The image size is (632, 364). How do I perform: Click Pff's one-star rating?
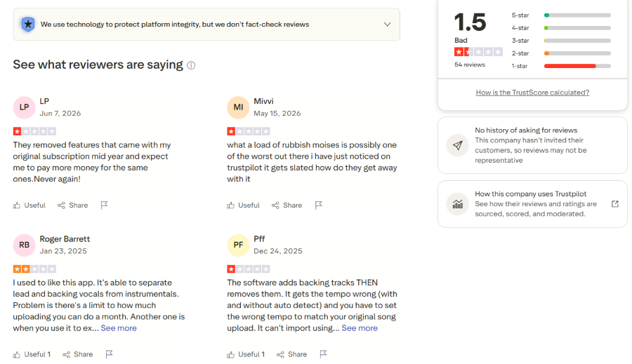(249, 269)
